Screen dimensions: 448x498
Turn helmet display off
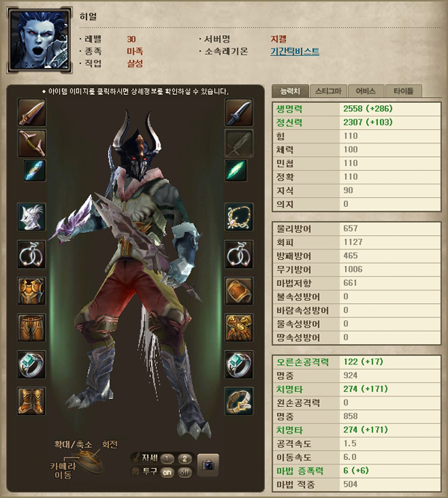click(185, 473)
